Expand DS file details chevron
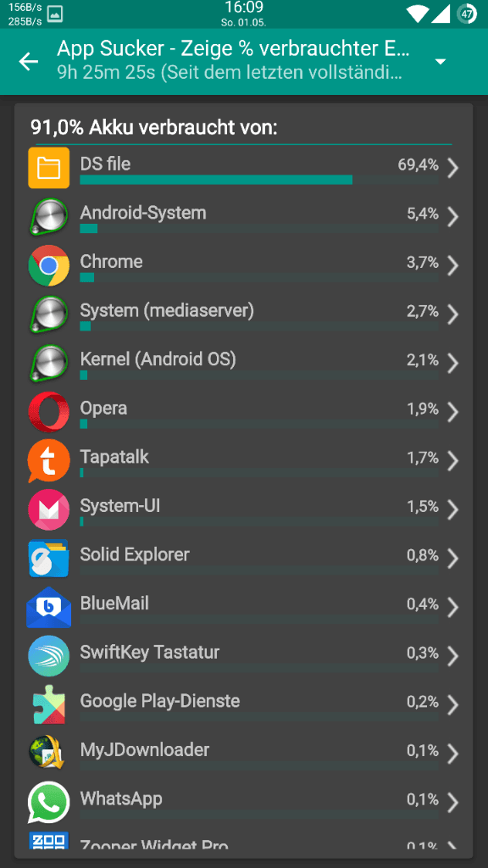Viewport: 488px width, 868px height. [x=453, y=168]
